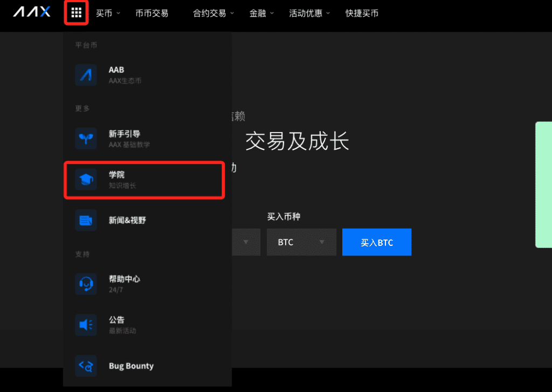Click the 帮助中心 headset icon

point(86,284)
